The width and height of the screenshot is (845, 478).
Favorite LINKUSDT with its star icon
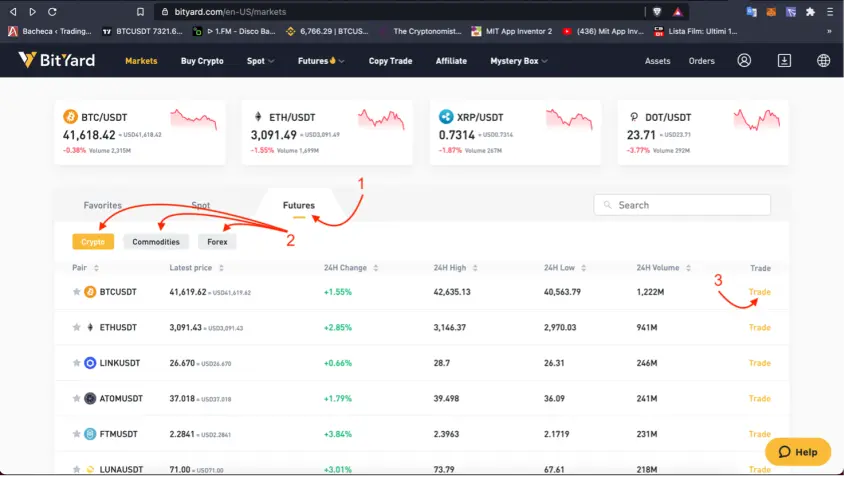point(77,363)
